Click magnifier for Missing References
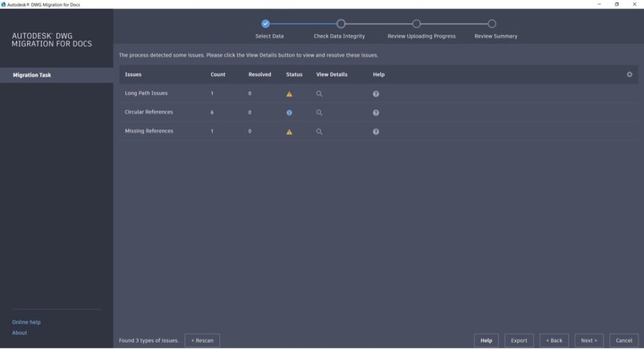Viewport: 644px width, 350px height. [x=319, y=132]
